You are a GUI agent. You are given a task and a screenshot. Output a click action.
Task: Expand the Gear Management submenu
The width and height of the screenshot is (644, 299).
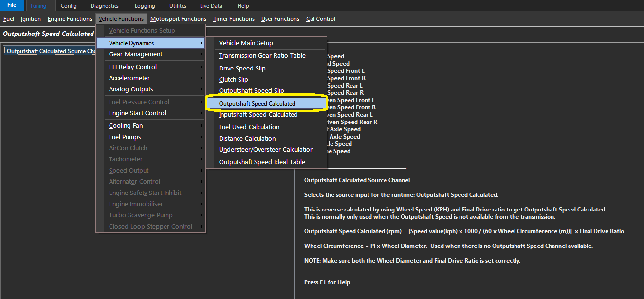click(x=136, y=54)
